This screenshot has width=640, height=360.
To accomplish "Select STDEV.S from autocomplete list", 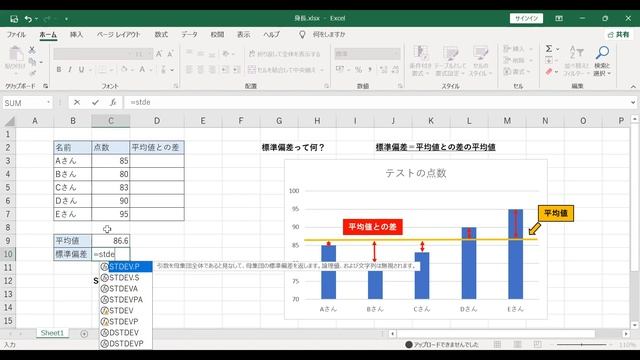I will (x=126, y=278).
